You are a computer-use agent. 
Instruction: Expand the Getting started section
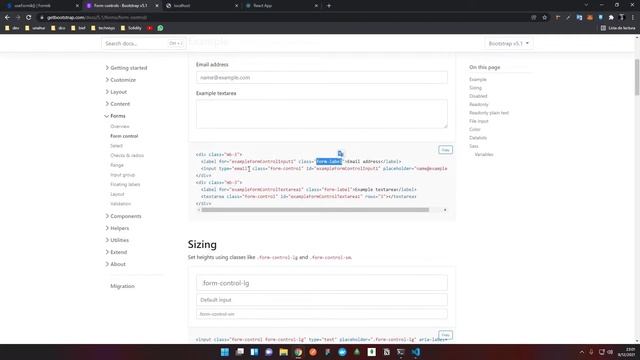tap(126, 68)
